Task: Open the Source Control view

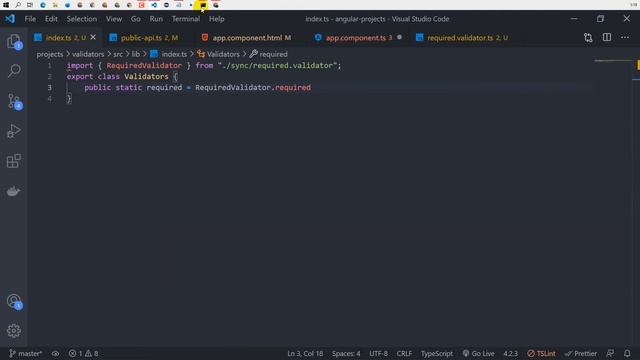Action: pos(14,101)
